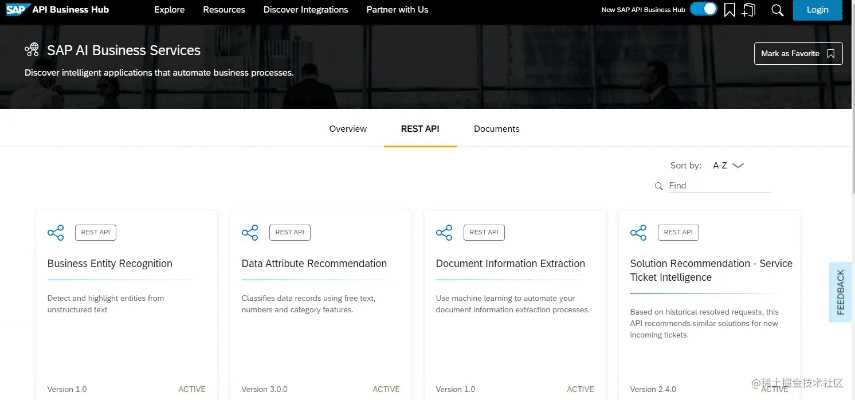Open the Discover Integrations link
Viewport: 855px width, 400px height.
click(306, 10)
